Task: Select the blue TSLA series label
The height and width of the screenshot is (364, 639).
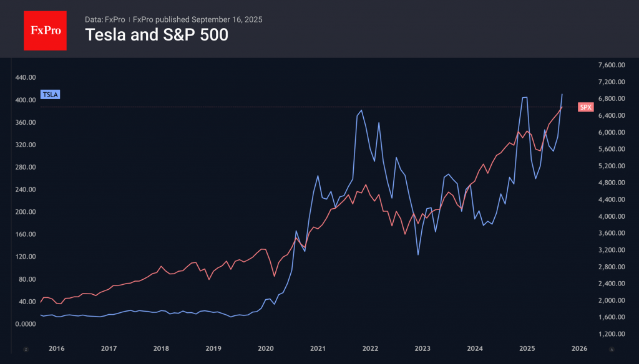Action: 49,95
